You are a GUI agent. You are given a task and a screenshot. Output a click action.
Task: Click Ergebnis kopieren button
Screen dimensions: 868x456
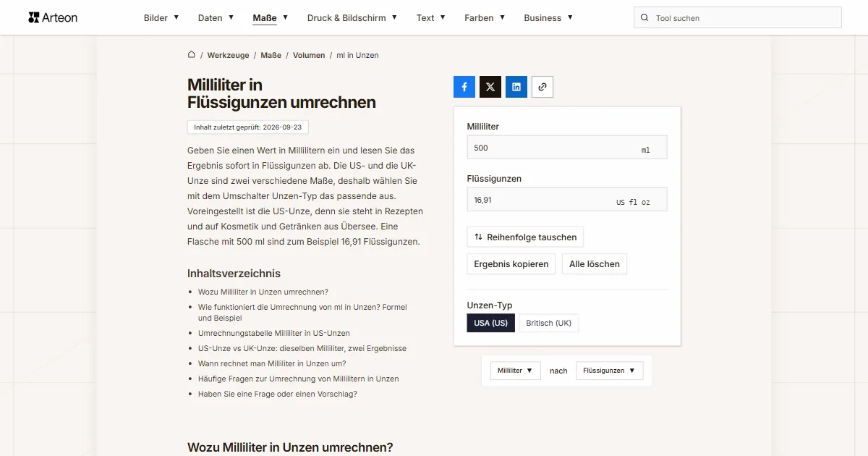pos(511,264)
